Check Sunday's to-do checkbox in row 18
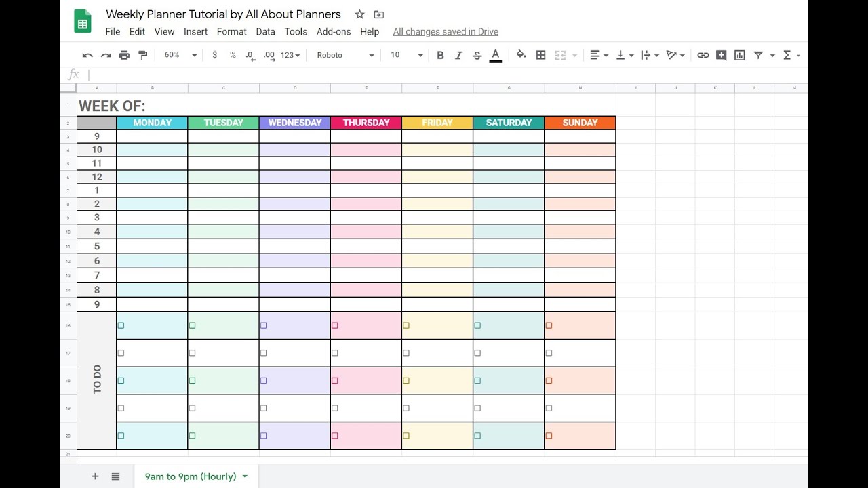Viewport: 868px width, 488px height. point(549,381)
